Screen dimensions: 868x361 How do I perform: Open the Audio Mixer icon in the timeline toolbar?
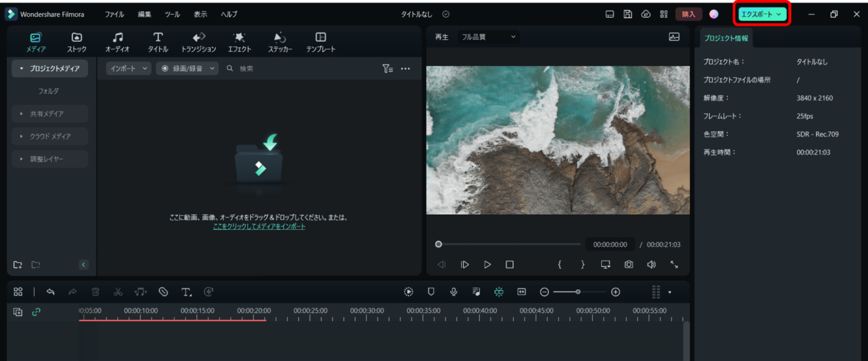click(x=476, y=292)
